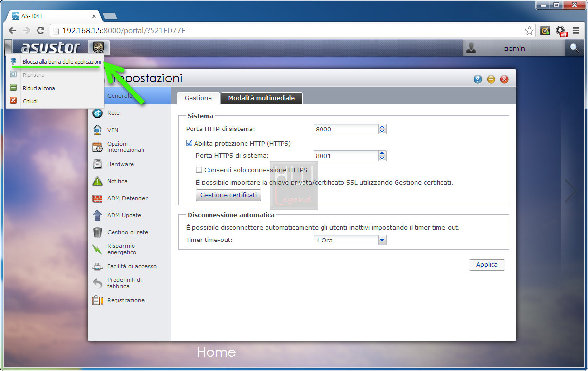588x371 pixels.
Task: Open the blue help question mark
Action: click(x=478, y=79)
